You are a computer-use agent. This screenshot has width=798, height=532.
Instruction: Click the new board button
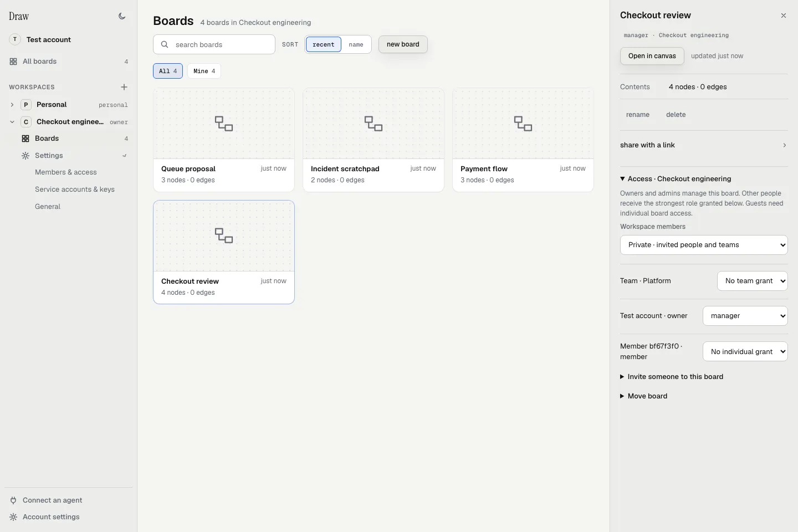point(403,44)
